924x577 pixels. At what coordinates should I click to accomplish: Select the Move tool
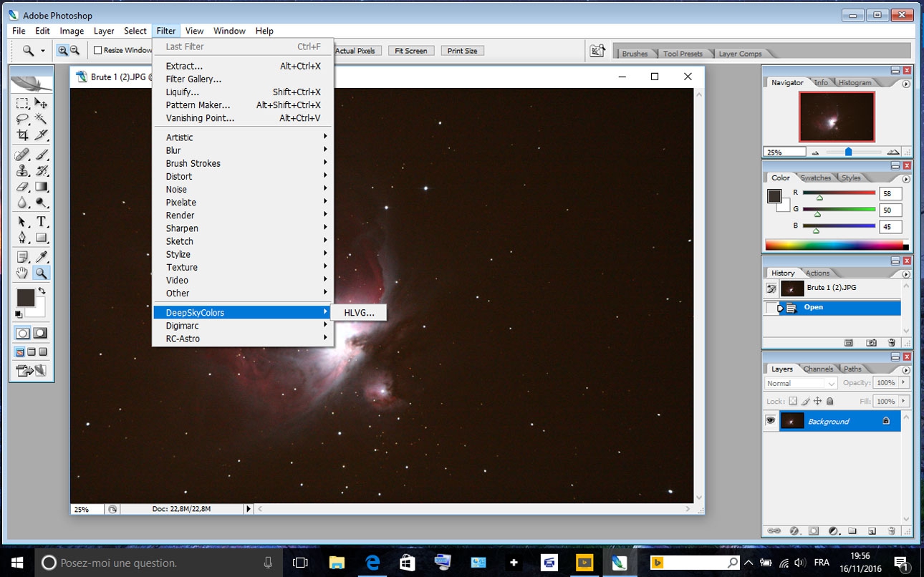(42, 104)
